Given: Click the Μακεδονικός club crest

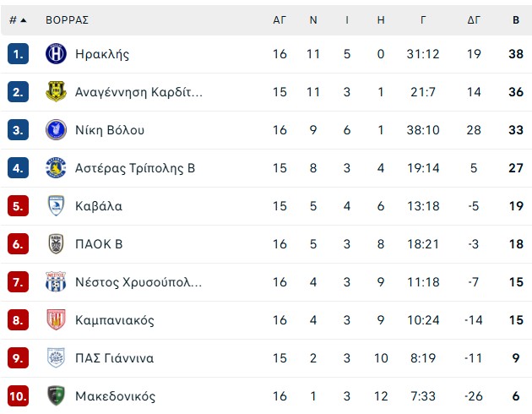Looking at the screenshot, I should pyautogui.click(x=56, y=396).
